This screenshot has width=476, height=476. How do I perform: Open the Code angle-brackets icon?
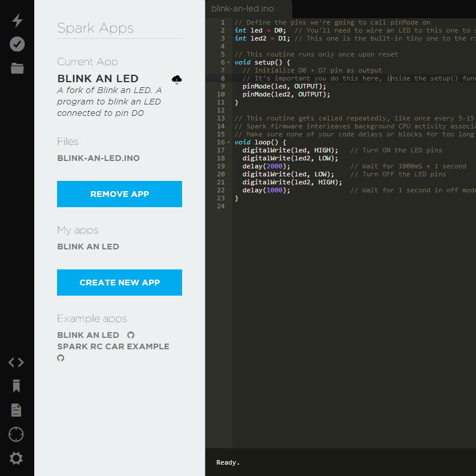16,362
